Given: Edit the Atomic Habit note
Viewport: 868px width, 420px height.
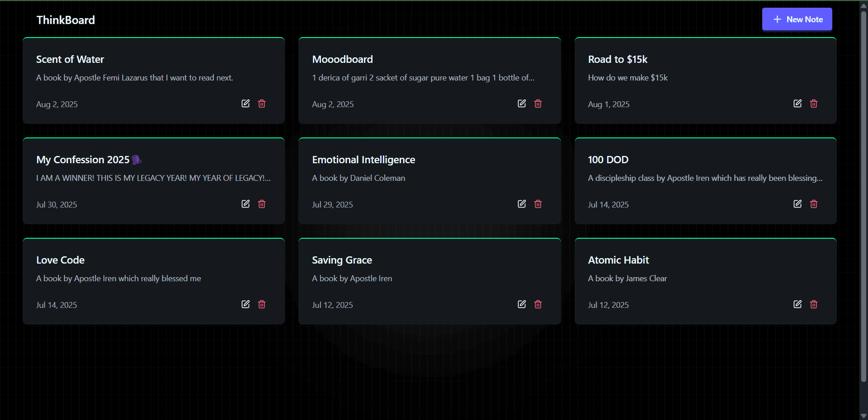Looking at the screenshot, I should (x=797, y=304).
